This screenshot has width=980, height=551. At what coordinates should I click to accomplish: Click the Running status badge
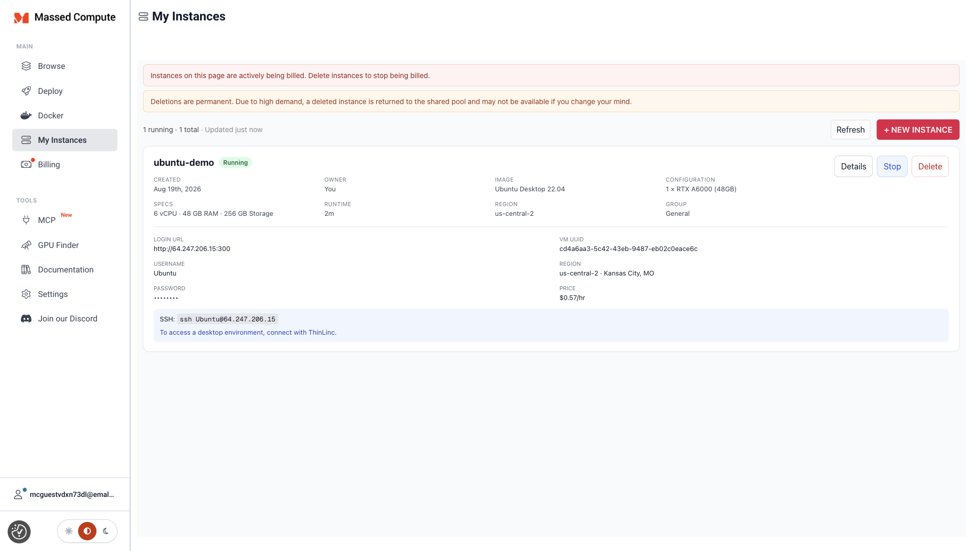point(235,163)
